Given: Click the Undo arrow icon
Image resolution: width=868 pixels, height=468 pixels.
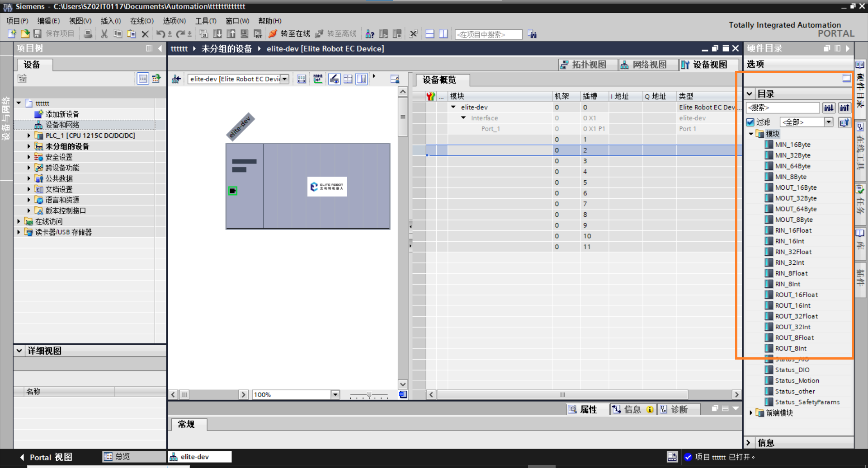Looking at the screenshot, I should 160,34.
